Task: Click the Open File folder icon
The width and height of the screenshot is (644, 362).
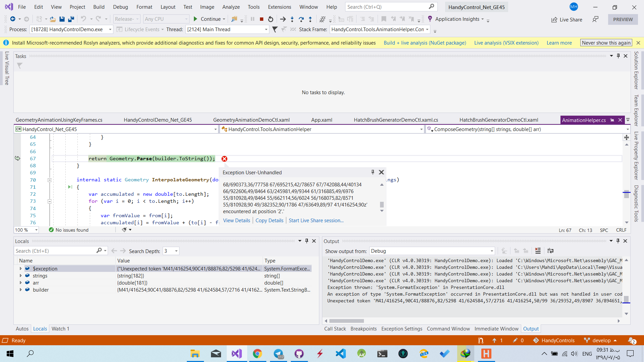Action: click(x=53, y=19)
